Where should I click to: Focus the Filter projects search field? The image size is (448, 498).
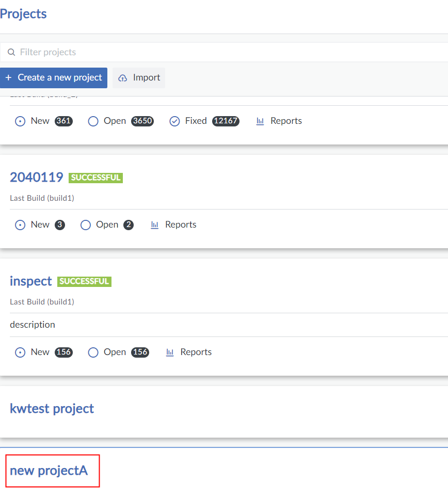pos(206,52)
